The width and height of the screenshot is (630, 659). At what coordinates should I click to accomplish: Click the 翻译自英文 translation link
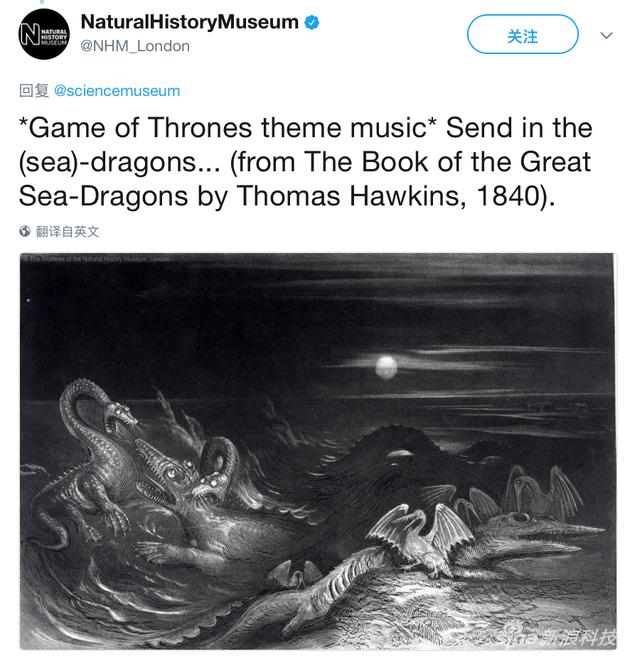67,231
